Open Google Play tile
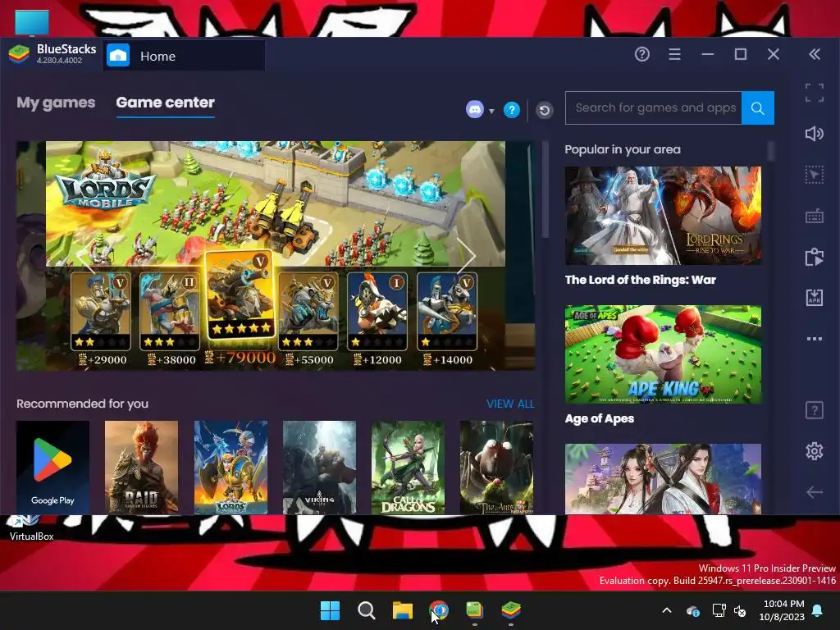The height and width of the screenshot is (630, 840). pyautogui.click(x=53, y=467)
